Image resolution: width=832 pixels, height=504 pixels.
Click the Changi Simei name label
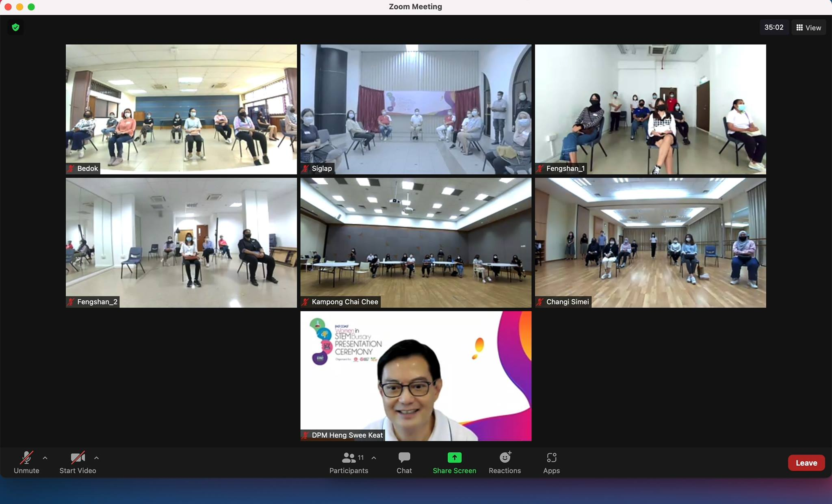pos(568,302)
